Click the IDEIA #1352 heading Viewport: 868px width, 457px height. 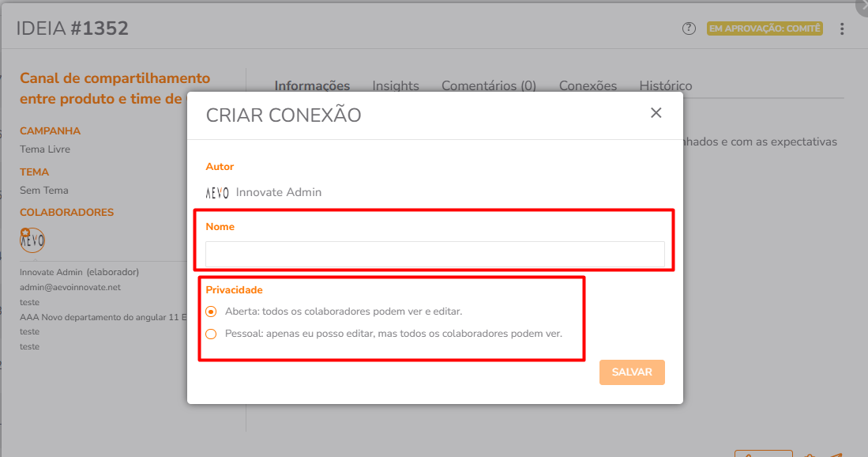click(73, 28)
